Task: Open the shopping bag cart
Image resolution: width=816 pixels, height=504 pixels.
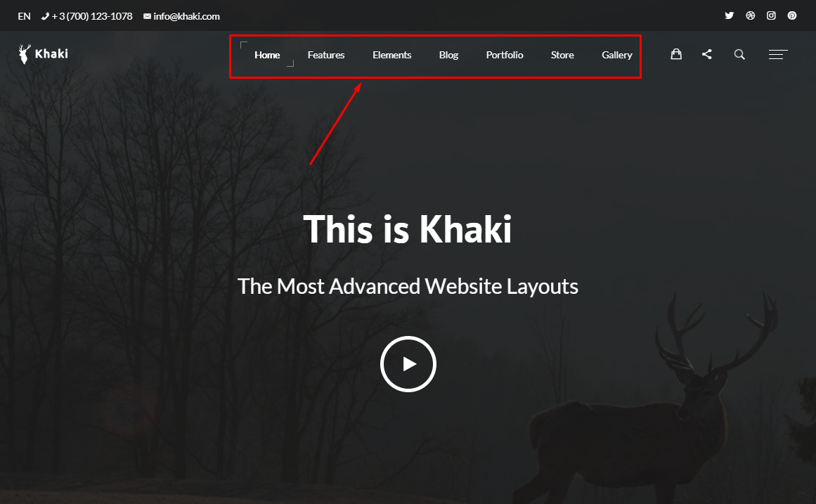Action: coord(676,54)
